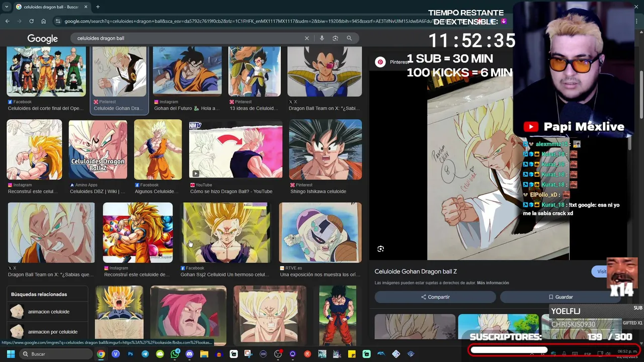Click the Windows taskbar Buscar search box
The width and height of the screenshot is (644, 362).
pos(56,354)
